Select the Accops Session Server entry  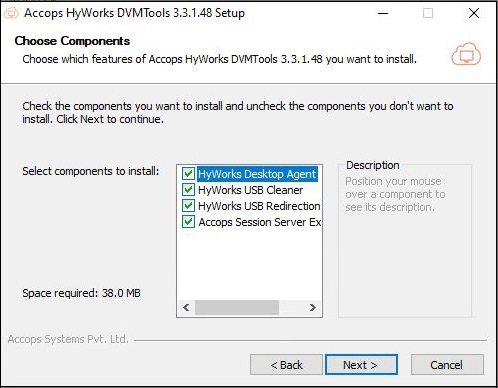point(260,222)
